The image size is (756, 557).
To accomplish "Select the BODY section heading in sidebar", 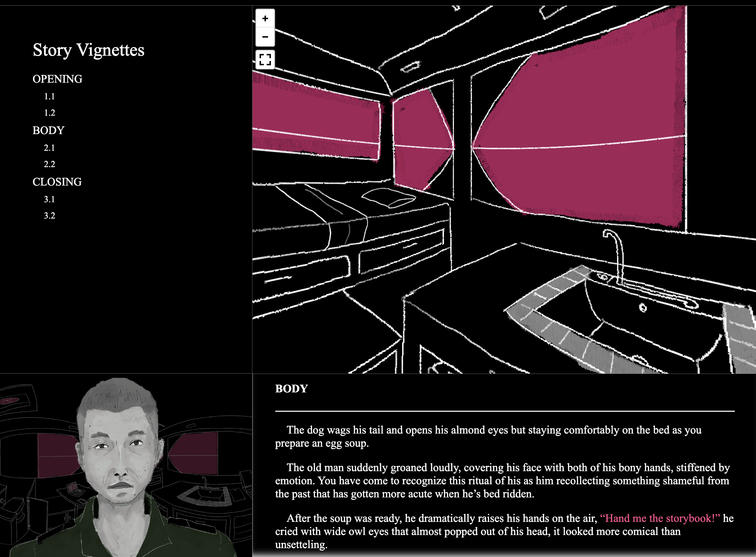I will click(49, 130).
